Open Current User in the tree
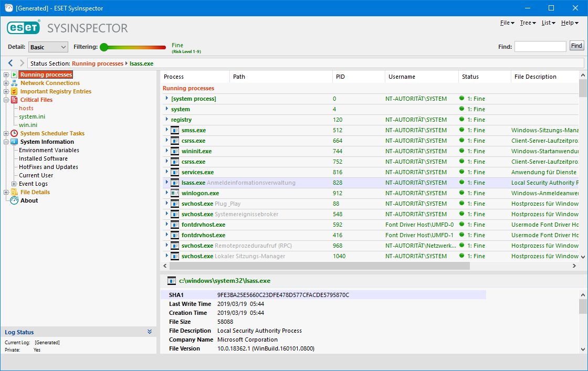 (x=36, y=175)
